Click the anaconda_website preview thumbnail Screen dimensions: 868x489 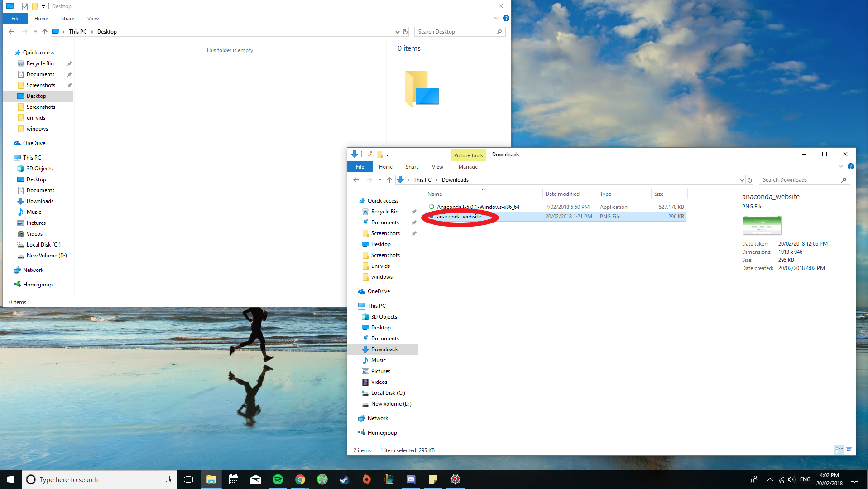click(762, 225)
